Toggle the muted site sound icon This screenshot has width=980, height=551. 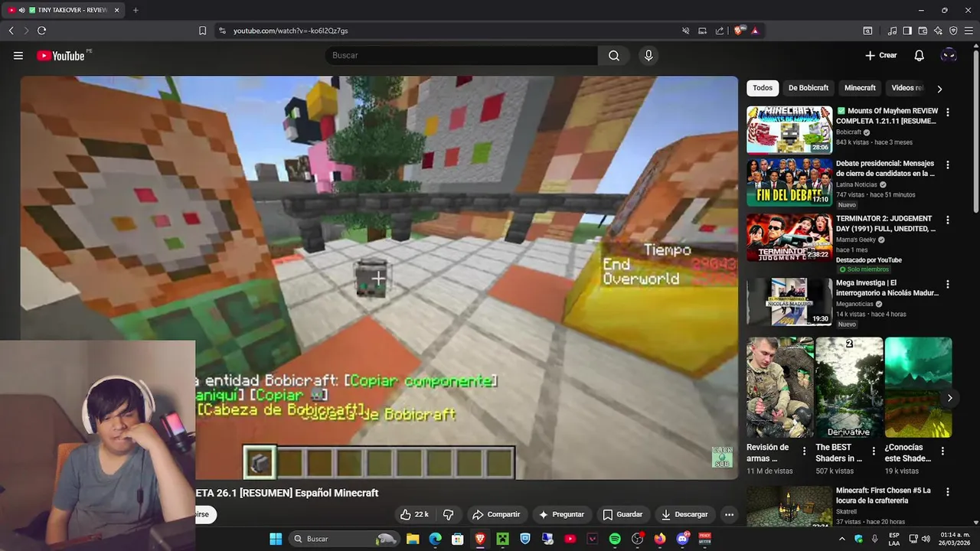point(686,31)
